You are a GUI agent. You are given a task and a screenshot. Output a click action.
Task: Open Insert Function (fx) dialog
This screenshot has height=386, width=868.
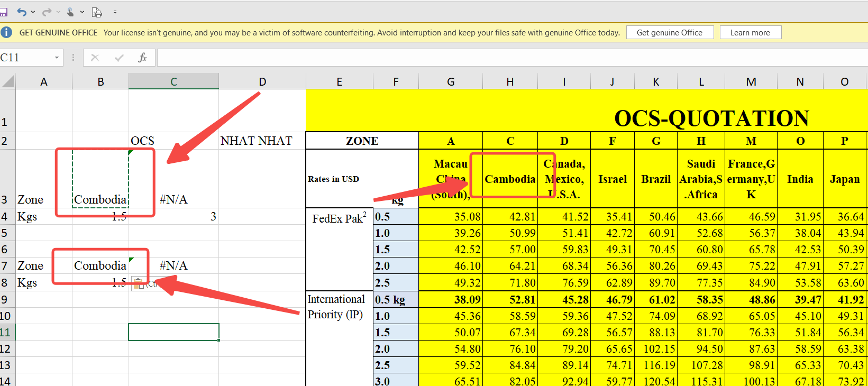click(142, 58)
